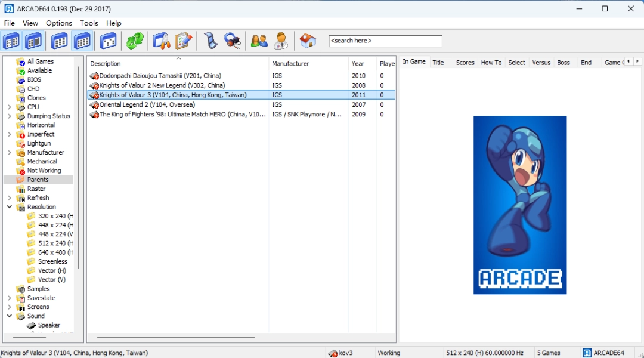Expand the Dumping Status tree node
Image resolution: width=644 pixels, height=358 pixels.
10,116
